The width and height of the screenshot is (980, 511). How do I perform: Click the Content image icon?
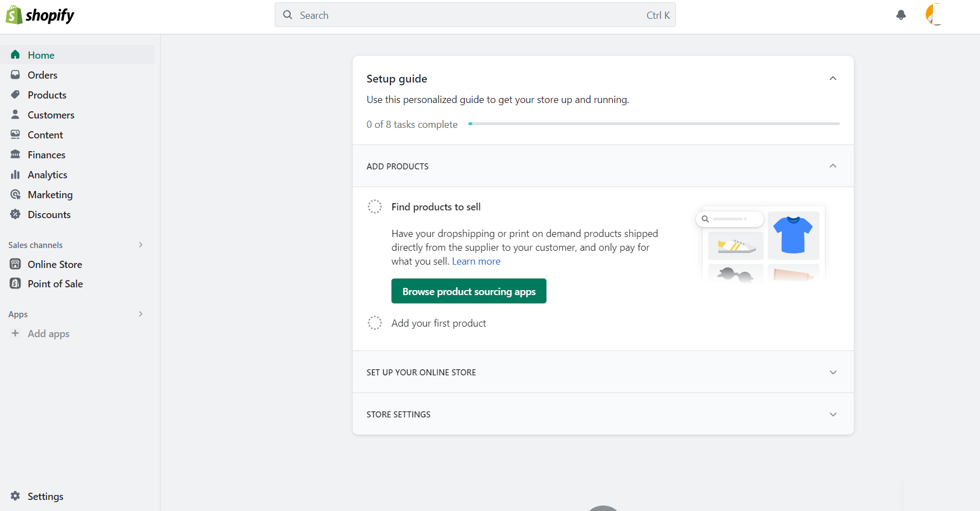(x=16, y=134)
